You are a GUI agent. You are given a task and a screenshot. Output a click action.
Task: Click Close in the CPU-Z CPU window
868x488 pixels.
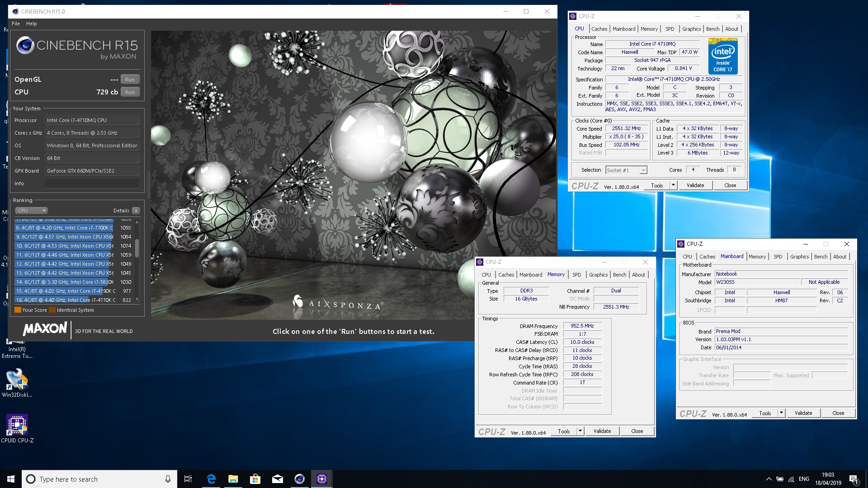click(730, 185)
